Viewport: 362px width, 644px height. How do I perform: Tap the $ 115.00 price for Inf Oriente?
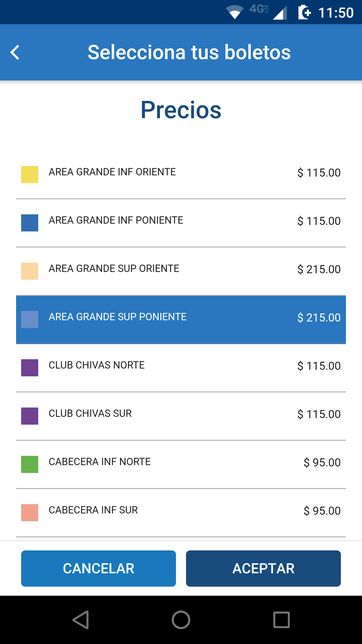point(319,173)
